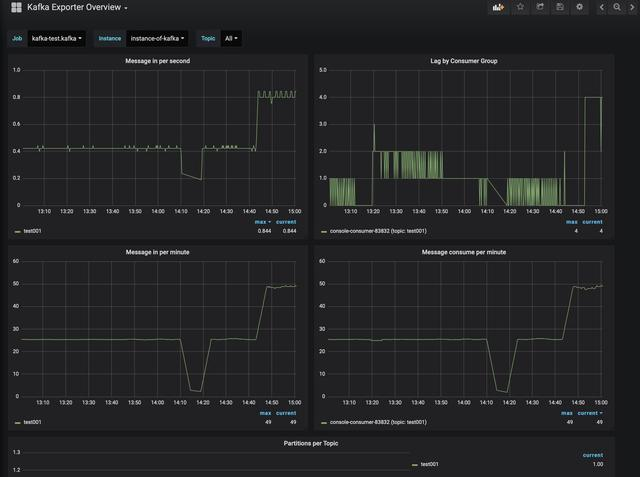Click max header in Message in per minute legend
Screen dimensions: 640x477
(265, 413)
